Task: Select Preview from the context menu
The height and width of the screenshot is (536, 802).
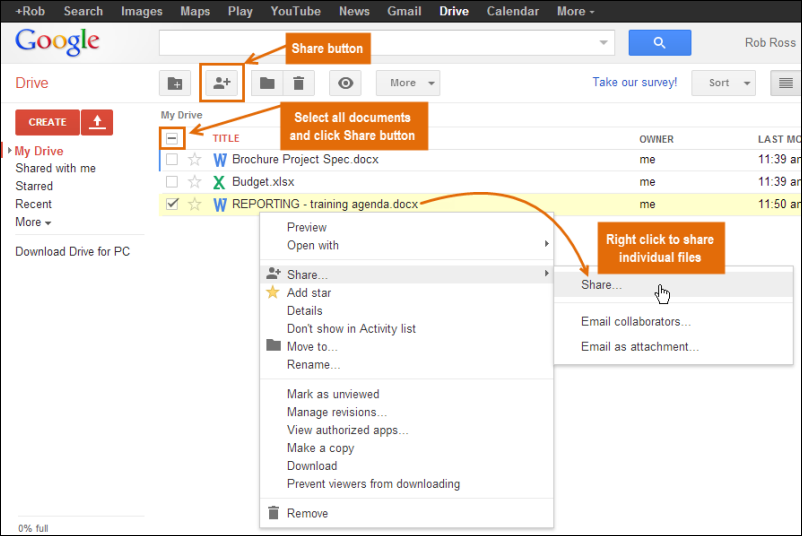Action: point(306,227)
